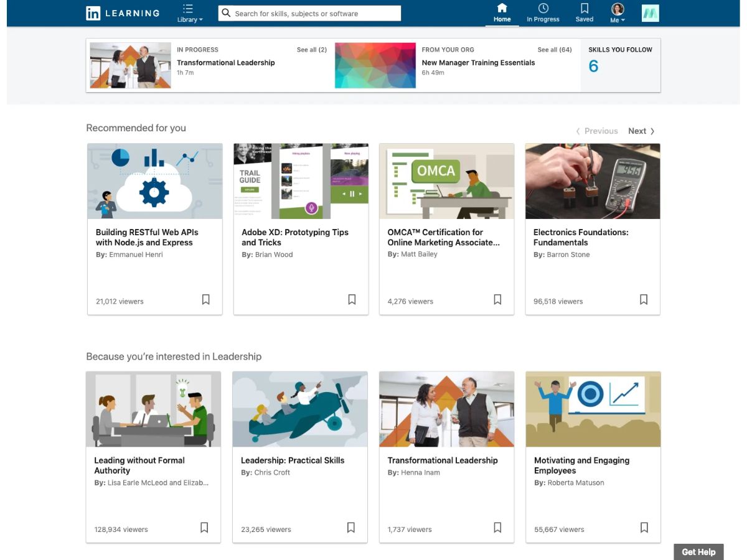Click Leading without Formal Authority title
Screen dimensions: 747x560
tap(139, 465)
